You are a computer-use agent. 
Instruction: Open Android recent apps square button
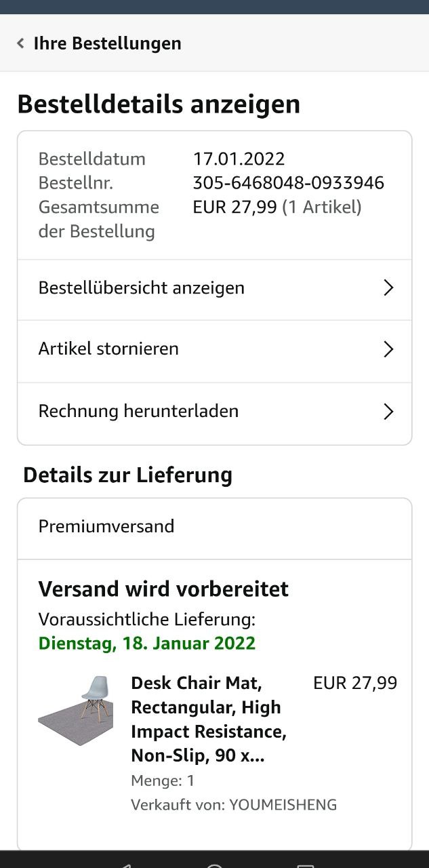[306, 865]
